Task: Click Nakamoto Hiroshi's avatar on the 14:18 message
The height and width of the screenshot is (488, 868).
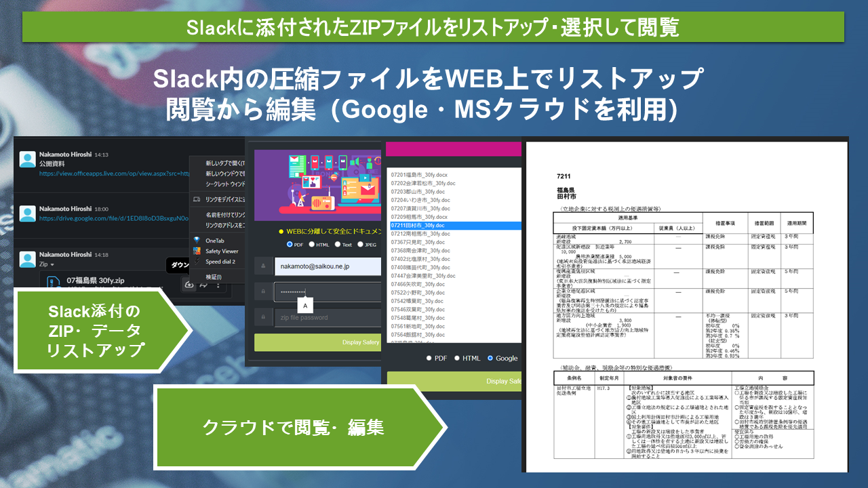Action: click(28, 260)
